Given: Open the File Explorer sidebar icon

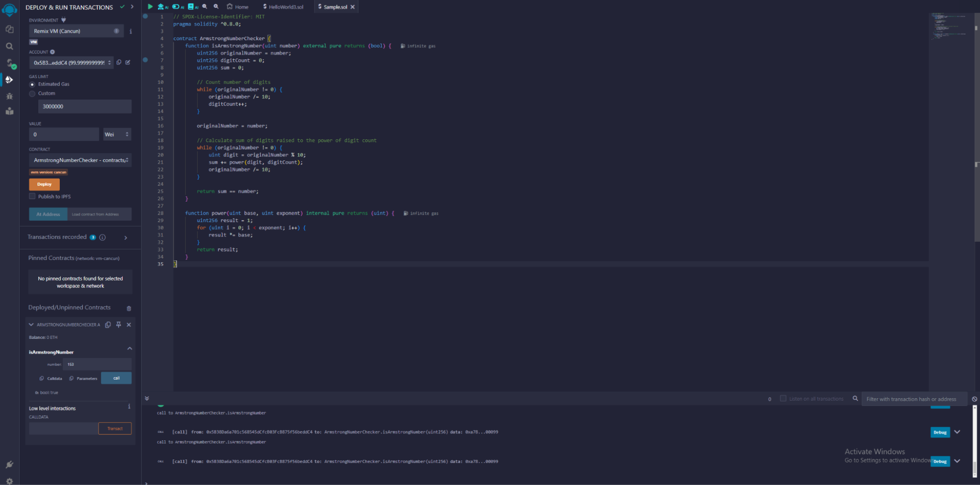Looking at the screenshot, I should pos(9,29).
